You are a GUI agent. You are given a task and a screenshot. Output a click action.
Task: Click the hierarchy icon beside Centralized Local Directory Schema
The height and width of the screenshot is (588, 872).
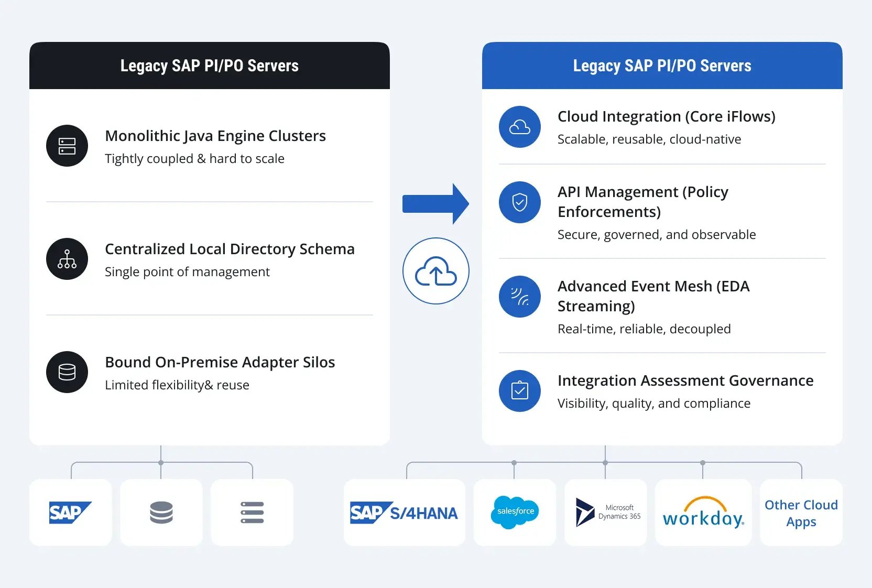click(x=67, y=259)
